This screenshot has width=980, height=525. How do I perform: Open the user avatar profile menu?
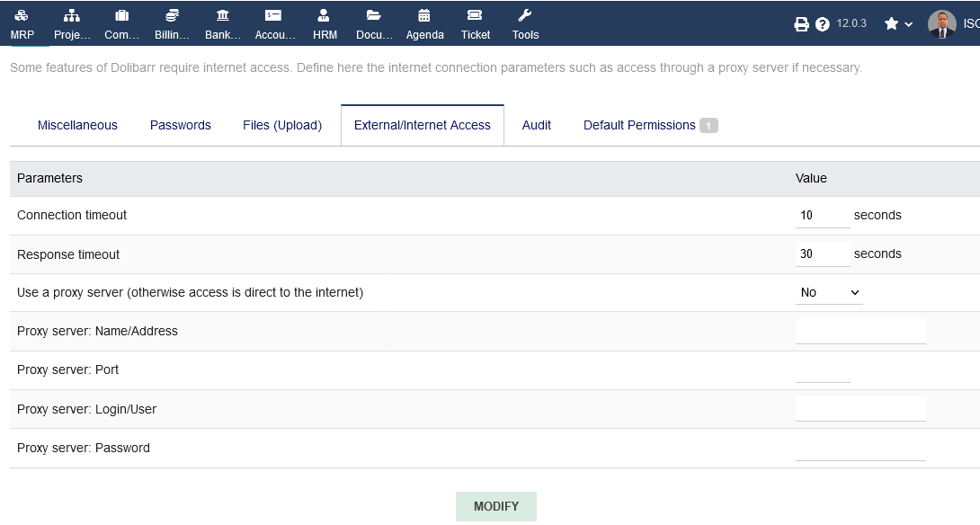tap(942, 24)
